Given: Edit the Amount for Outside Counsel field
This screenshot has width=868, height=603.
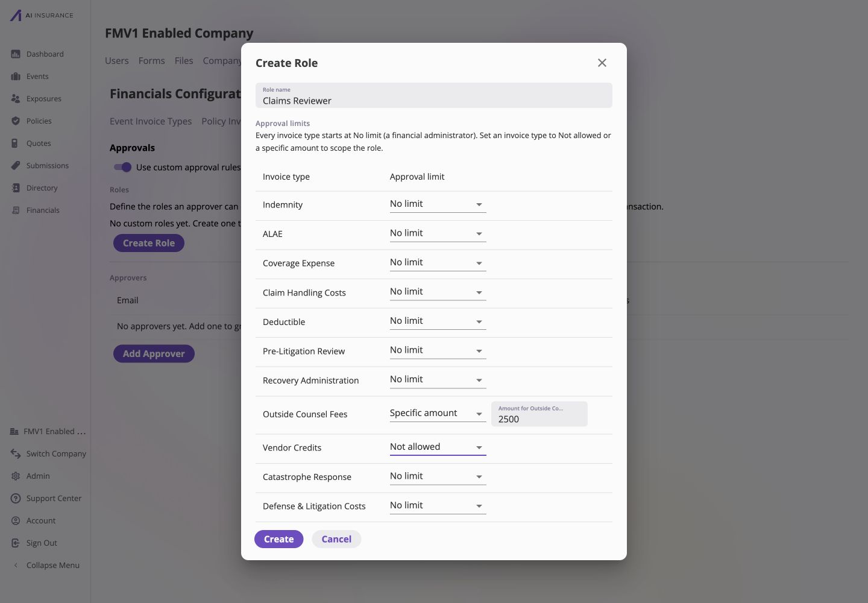Looking at the screenshot, I should [x=539, y=414].
